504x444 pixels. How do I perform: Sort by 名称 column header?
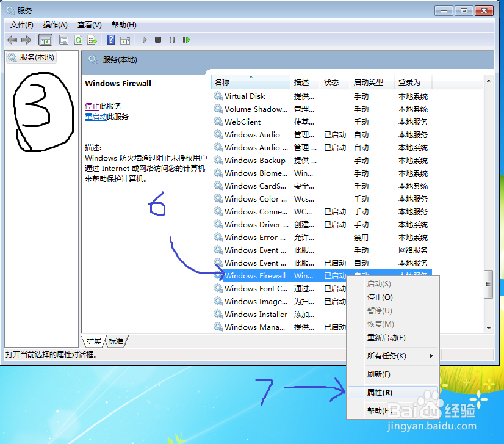(x=251, y=82)
